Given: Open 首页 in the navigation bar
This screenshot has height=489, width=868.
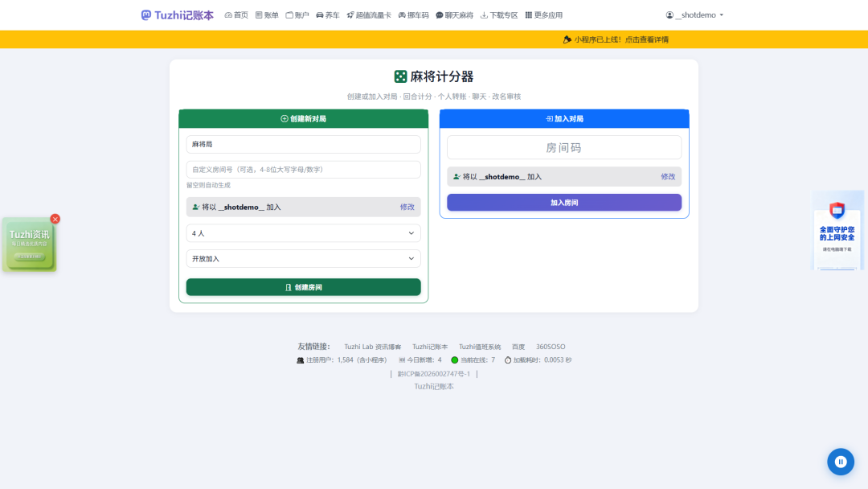Looking at the screenshot, I should tap(236, 15).
